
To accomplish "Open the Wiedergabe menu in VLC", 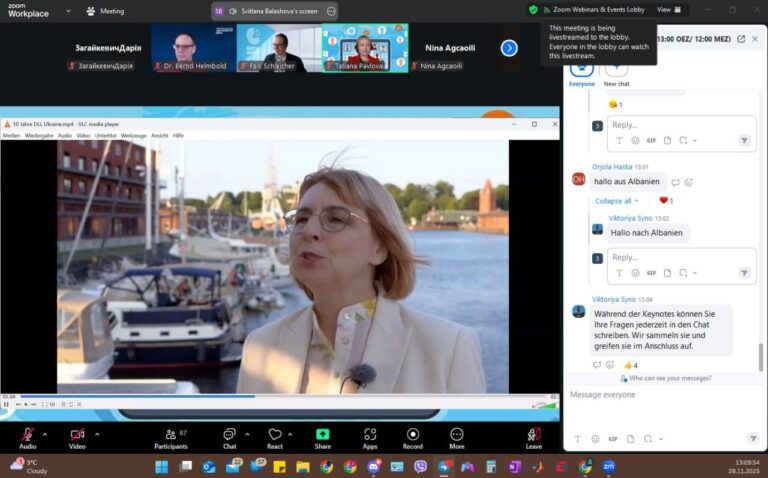I will [x=39, y=135].
